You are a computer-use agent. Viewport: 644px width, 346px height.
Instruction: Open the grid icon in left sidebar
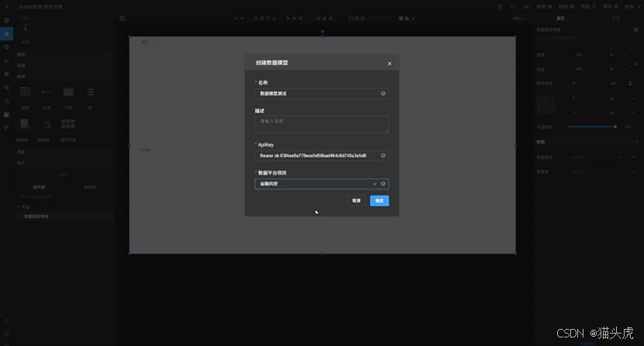click(6, 20)
